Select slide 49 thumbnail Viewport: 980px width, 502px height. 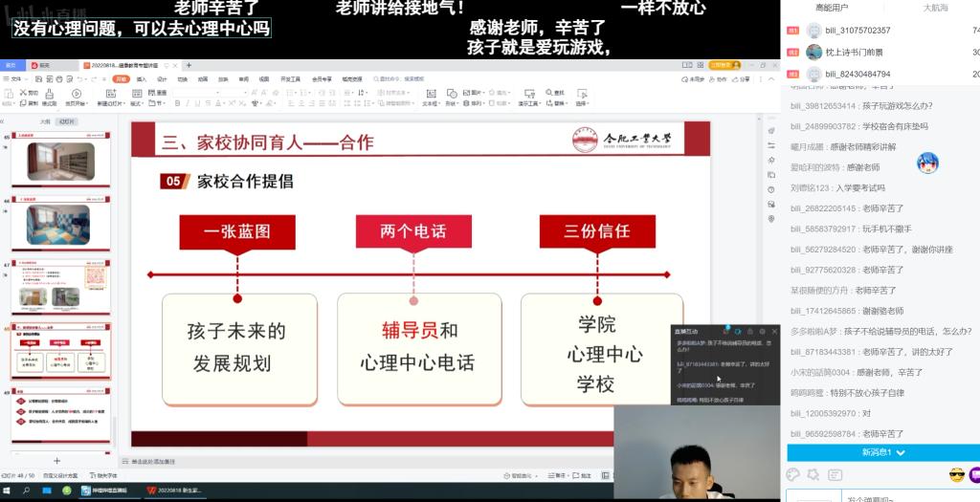(x=60, y=415)
